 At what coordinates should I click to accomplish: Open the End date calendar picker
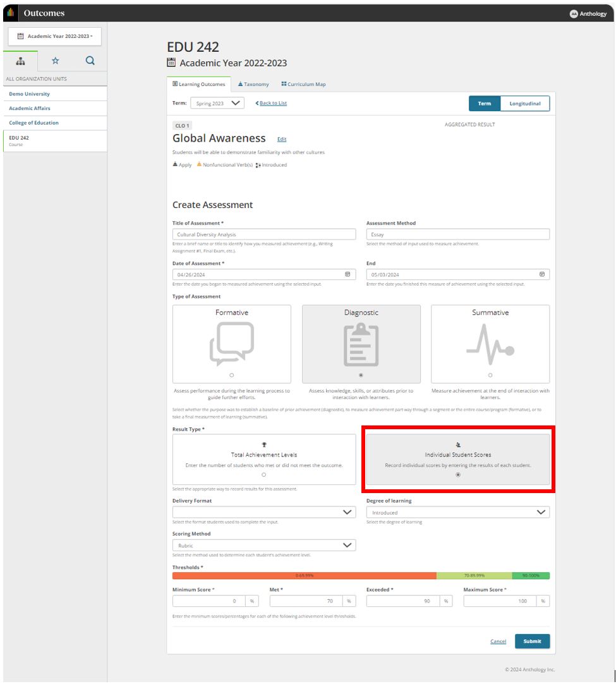pos(542,274)
